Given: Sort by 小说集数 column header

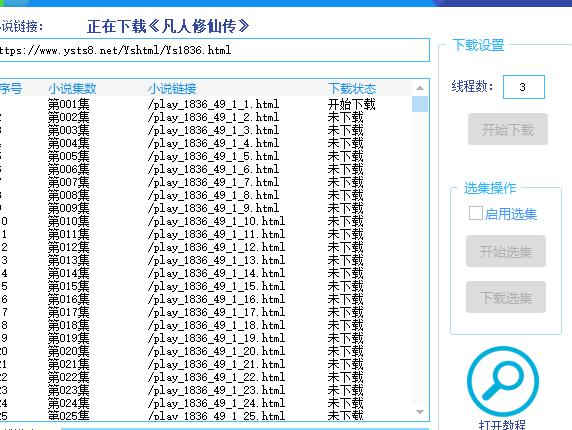Looking at the screenshot, I should point(72,89).
